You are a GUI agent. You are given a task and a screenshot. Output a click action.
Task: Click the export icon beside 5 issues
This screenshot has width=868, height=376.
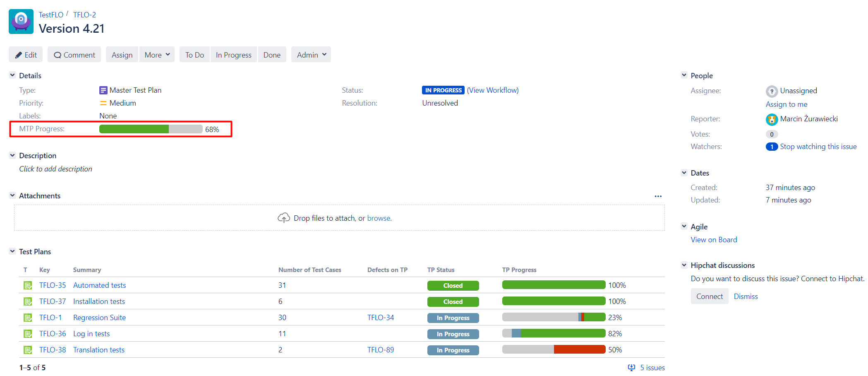pyautogui.click(x=631, y=367)
